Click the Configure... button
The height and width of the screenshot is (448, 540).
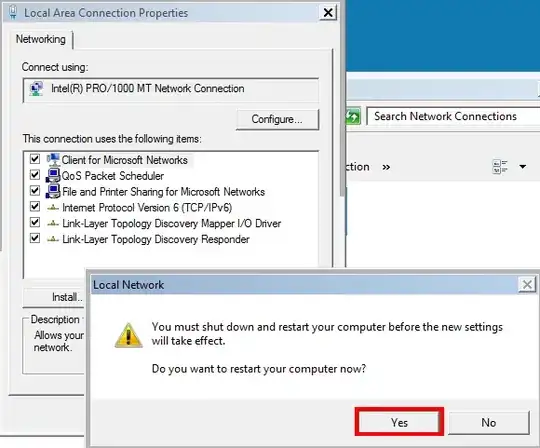click(277, 119)
